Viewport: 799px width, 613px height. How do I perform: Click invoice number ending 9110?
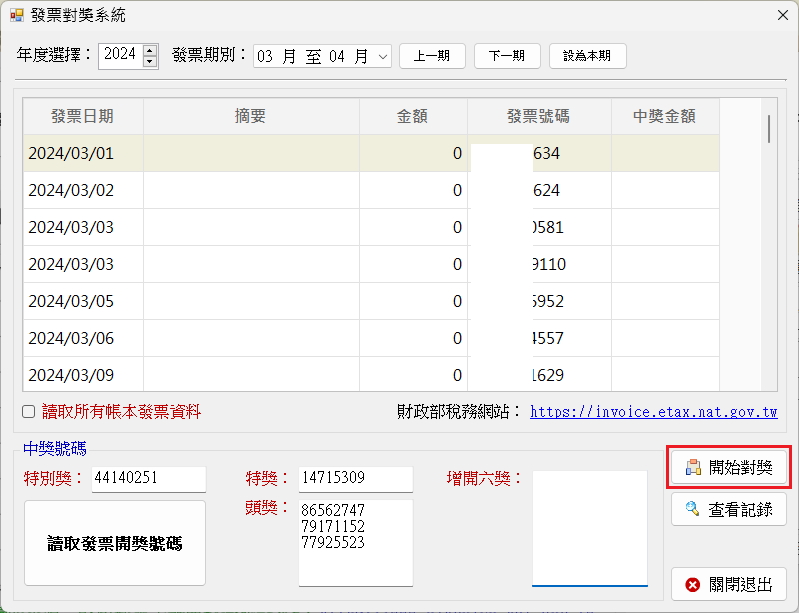539,264
